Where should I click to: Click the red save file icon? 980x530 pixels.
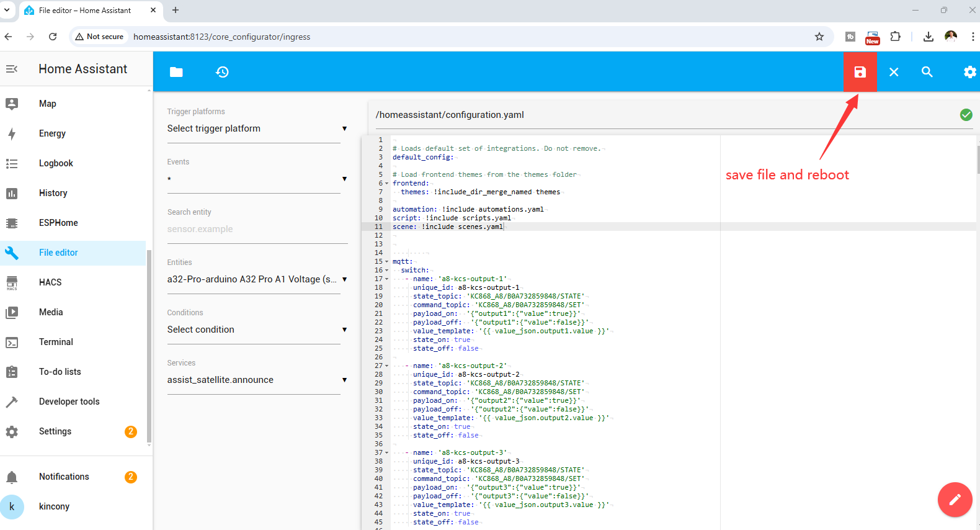[x=860, y=72]
